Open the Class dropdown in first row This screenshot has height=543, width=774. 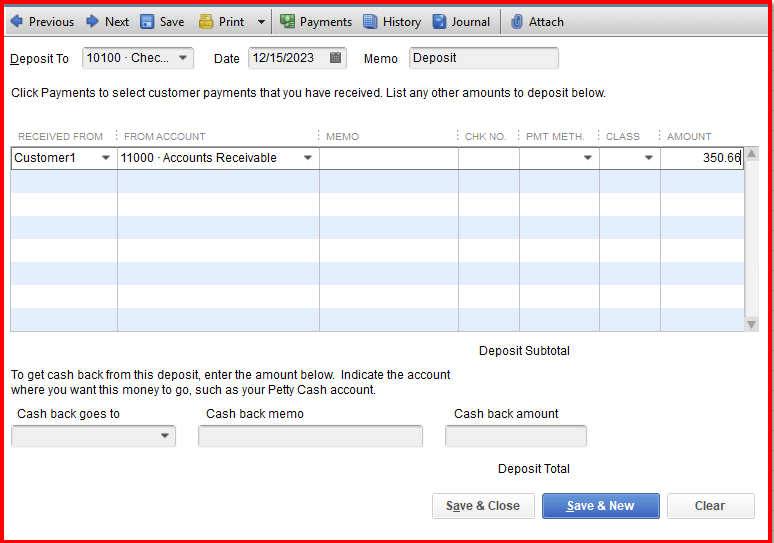point(649,158)
